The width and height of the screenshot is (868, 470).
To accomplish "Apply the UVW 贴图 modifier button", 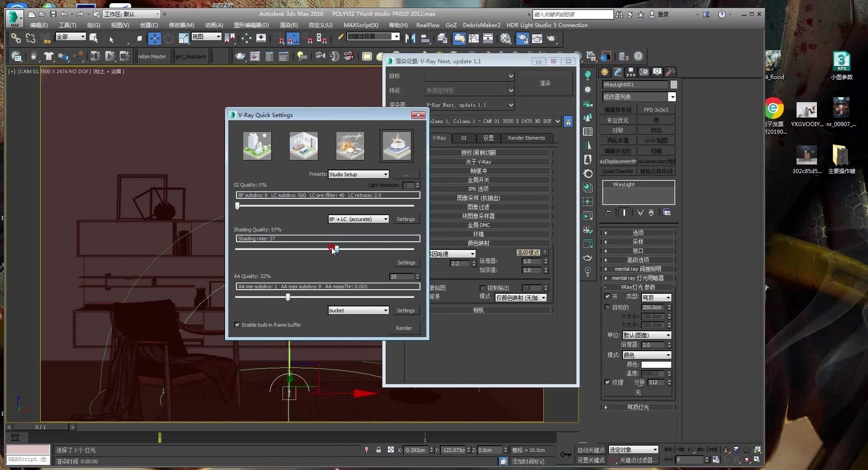I will coord(656,140).
